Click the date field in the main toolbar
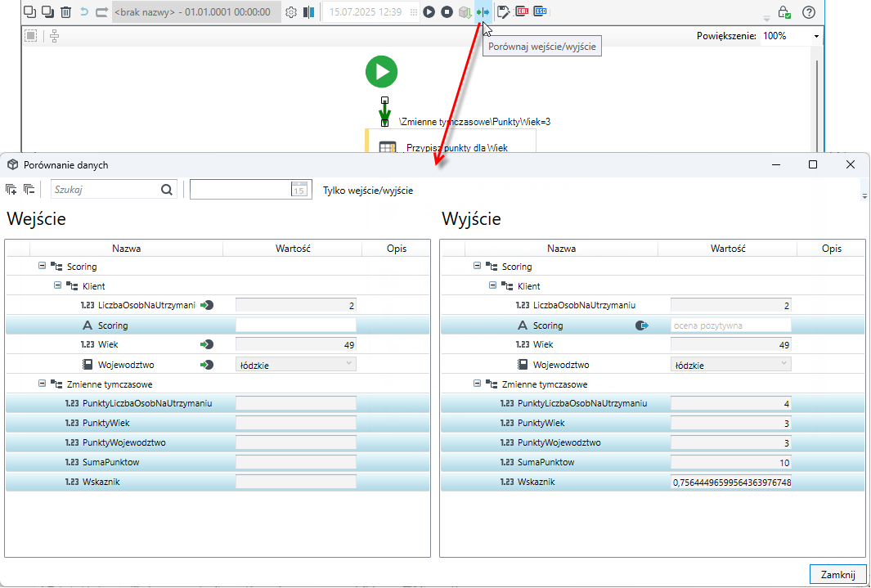871x588 pixels. point(371,11)
